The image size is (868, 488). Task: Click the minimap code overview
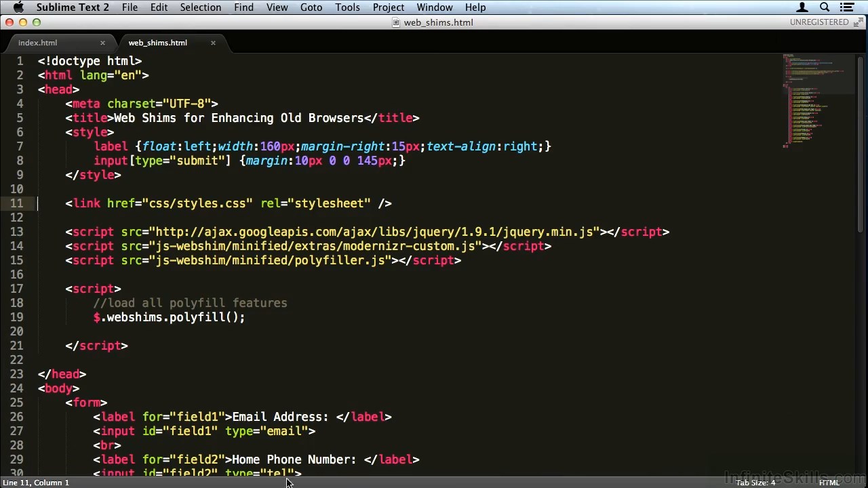(x=817, y=100)
